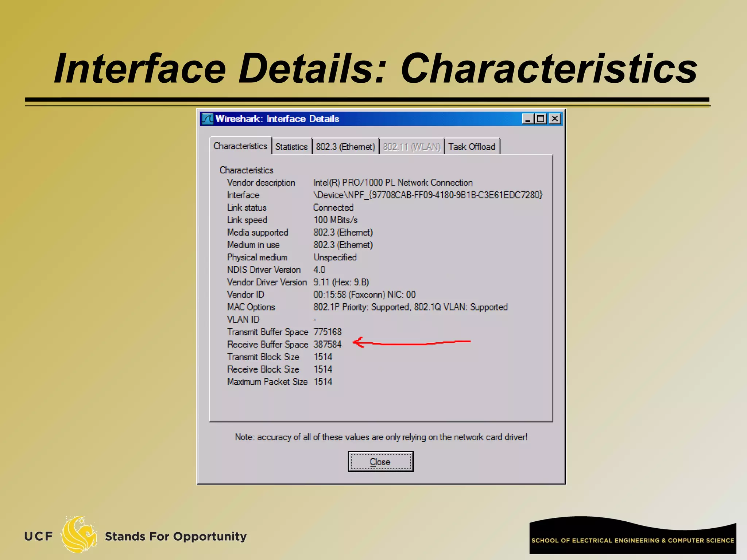Click the NDIS Driver Version value 4.0

click(x=319, y=270)
